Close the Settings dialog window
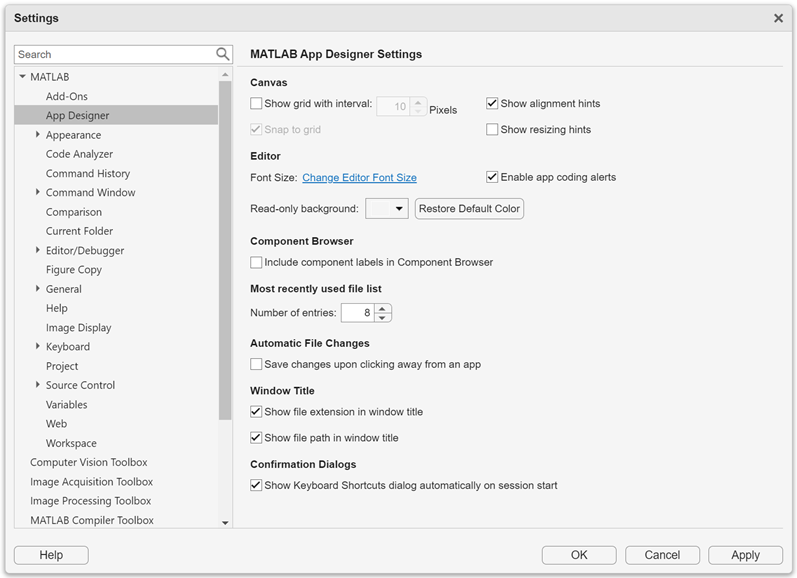The image size is (797, 578). [x=778, y=18]
